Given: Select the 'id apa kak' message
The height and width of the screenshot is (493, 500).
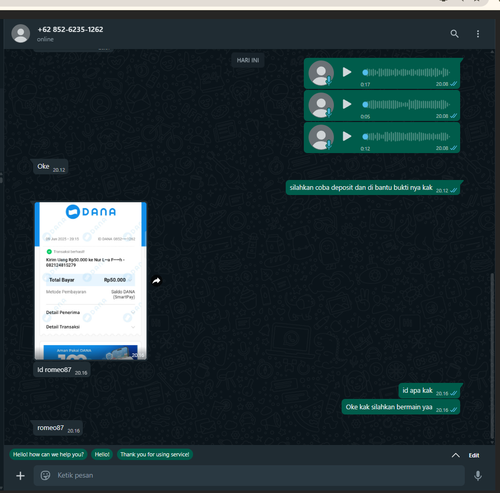Looking at the screenshot, I should pos(429,391).
